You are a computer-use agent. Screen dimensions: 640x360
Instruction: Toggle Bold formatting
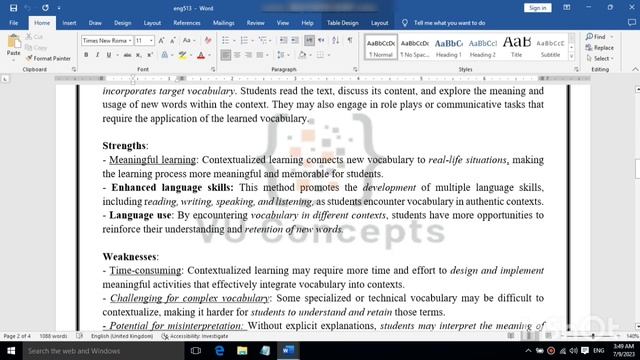click(x=86, y=55)
